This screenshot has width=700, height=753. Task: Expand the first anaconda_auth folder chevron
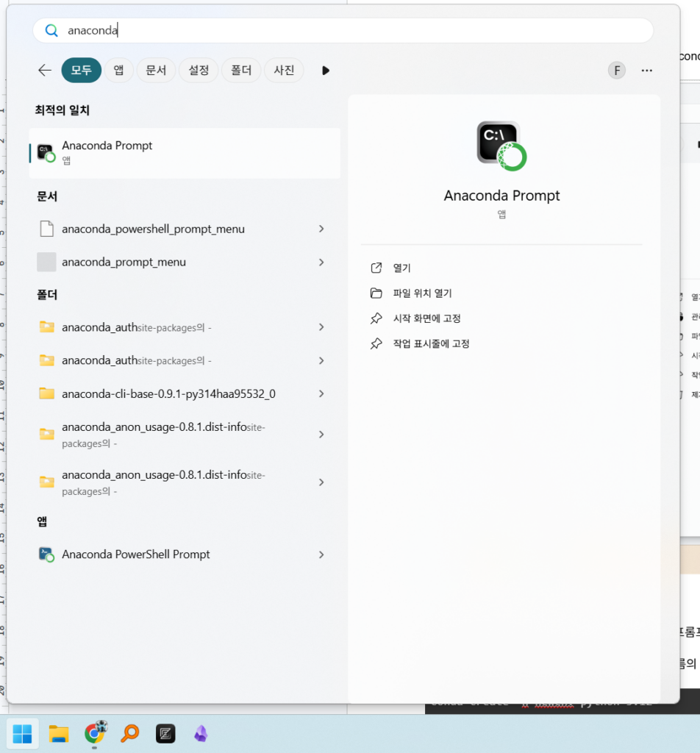click(321, 327)
